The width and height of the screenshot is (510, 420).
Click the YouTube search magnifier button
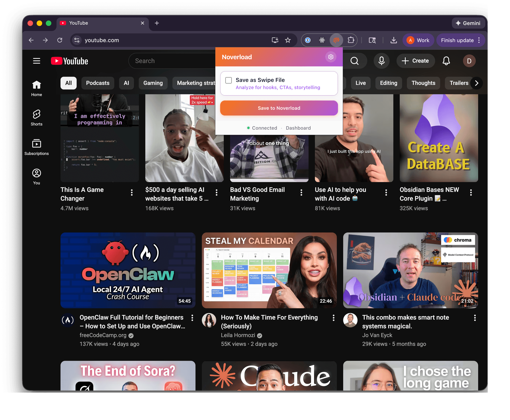(x=355, y=61)
